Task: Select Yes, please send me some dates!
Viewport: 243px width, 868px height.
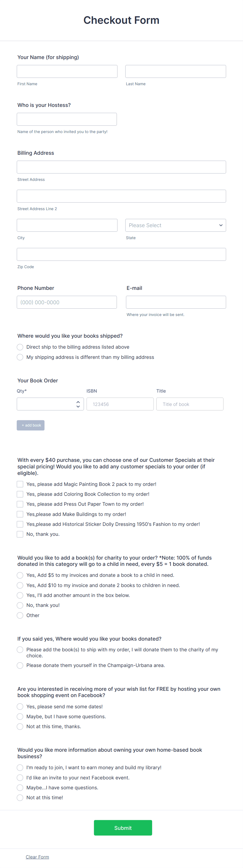Action: [x=20, y=706]
